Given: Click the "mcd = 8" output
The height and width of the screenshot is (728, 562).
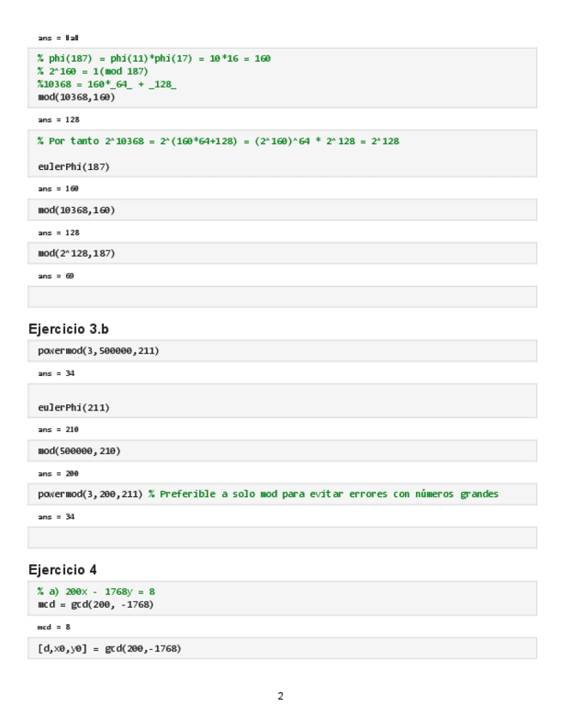Looking at the screenshot, I should tap(53, 627).
